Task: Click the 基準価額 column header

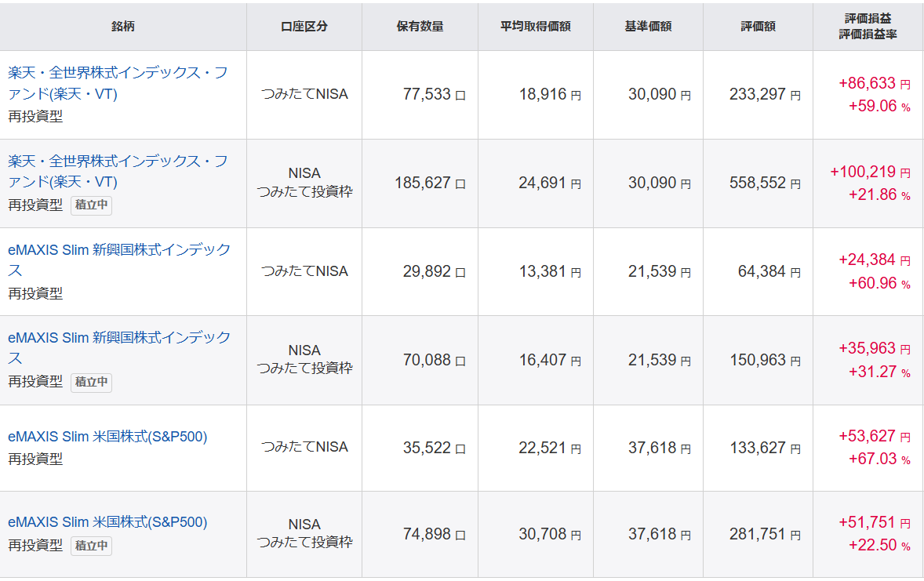Action: (x=648, y=26)
